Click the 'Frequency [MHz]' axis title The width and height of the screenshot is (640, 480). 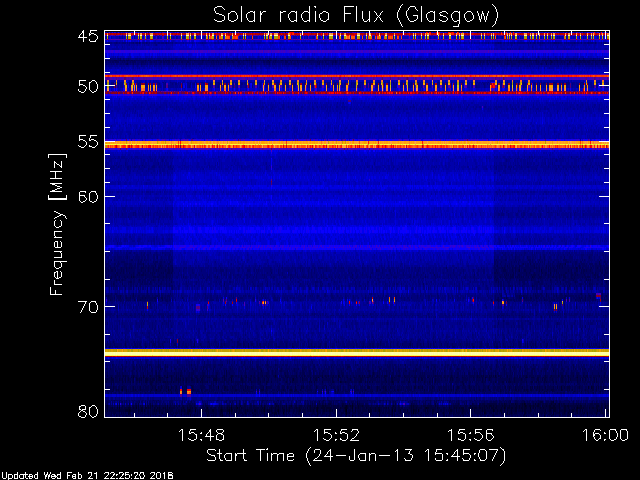57,224
